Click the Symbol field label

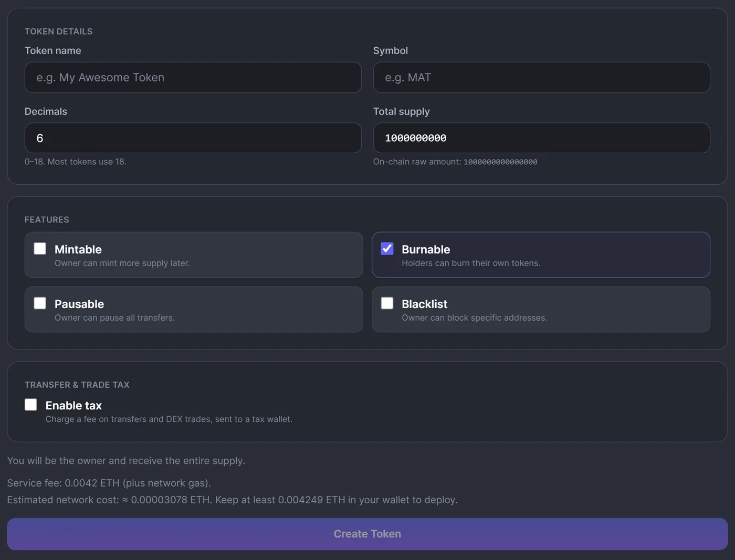pos(391,50)
